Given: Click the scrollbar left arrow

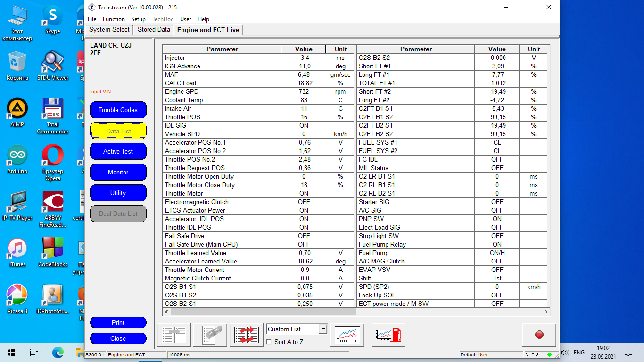Looking at the screenshot, I should (166, 312).
